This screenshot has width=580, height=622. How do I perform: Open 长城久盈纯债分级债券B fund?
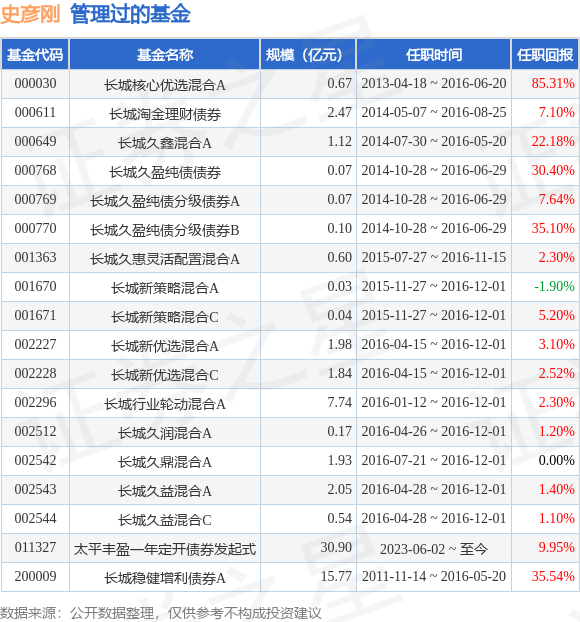pyautogui.click(x=165, y=230)
